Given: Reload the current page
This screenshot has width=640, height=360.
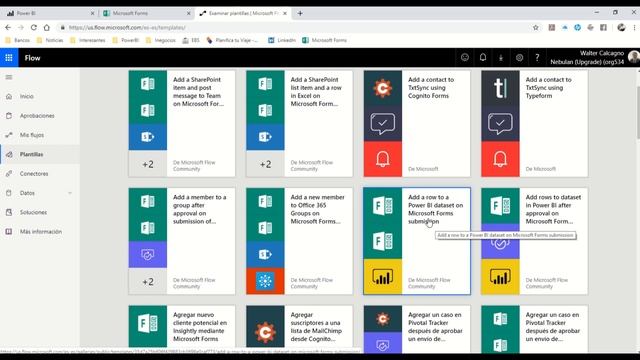Looking at the screenshot, I should click(x=34, y=27).
